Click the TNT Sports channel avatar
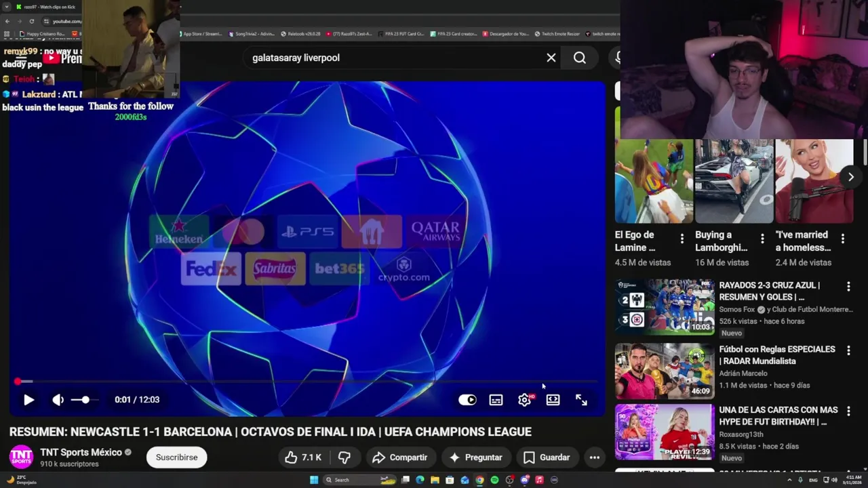This screenshot has height=488, width=868. [21, 457]
